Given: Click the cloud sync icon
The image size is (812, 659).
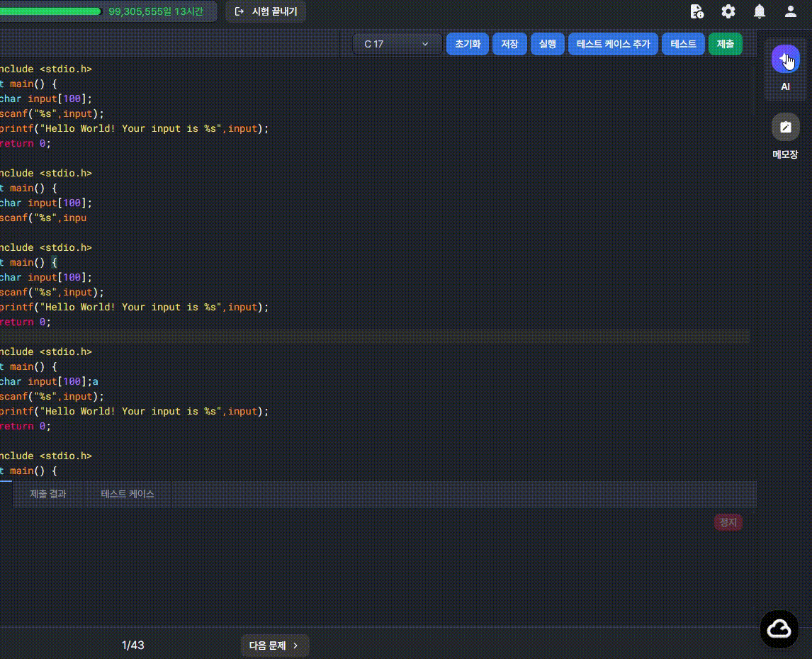Looking at the screenshot, I should tap(779, 629).
